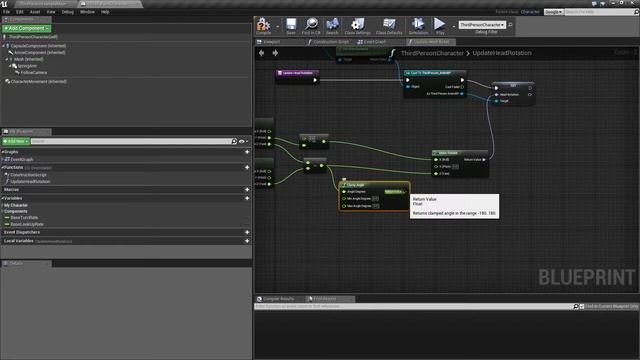Select SpringArm in components tree
Screen dimensions: 640x360
[x=27, y=66]
